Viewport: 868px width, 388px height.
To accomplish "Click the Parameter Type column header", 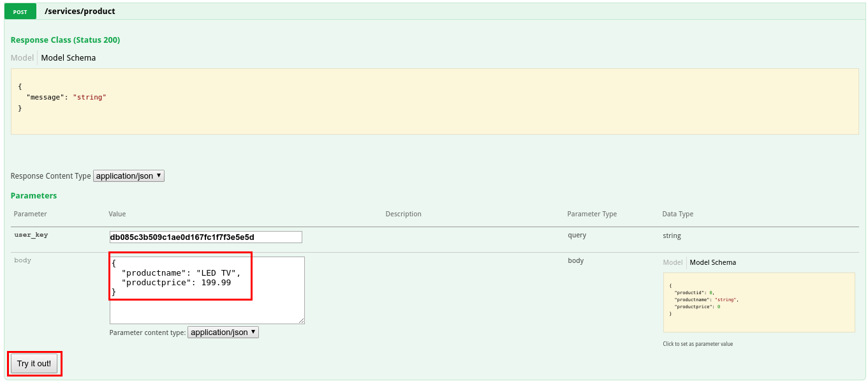I will 591,214.
